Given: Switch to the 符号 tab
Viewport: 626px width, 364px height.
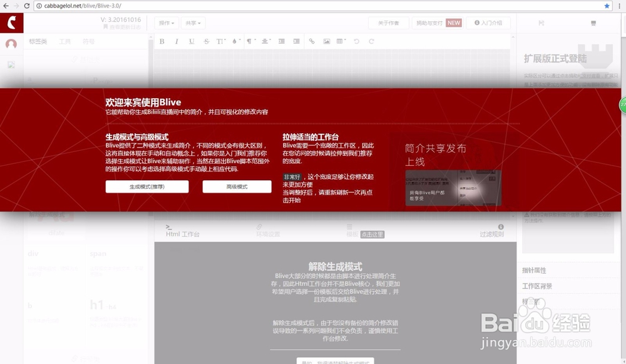Looking at the screenshot, I should click(x=89, y=41).
